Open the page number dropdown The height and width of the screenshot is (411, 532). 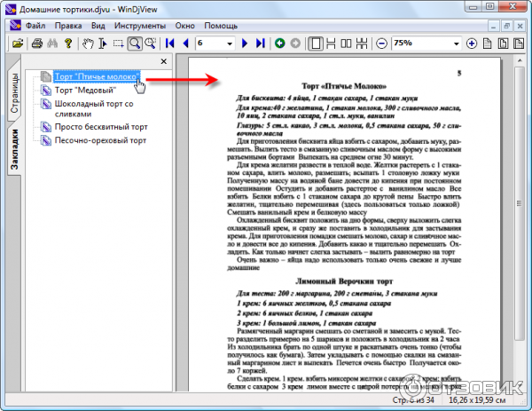pyautogui.click(x=229, y=43)
